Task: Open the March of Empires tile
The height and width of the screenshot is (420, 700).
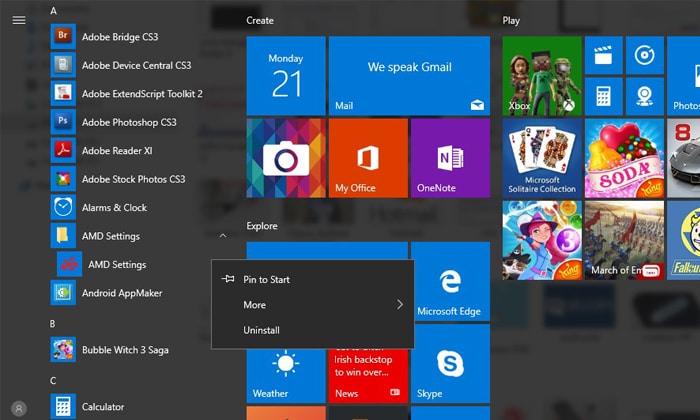Action: (624, 240)
